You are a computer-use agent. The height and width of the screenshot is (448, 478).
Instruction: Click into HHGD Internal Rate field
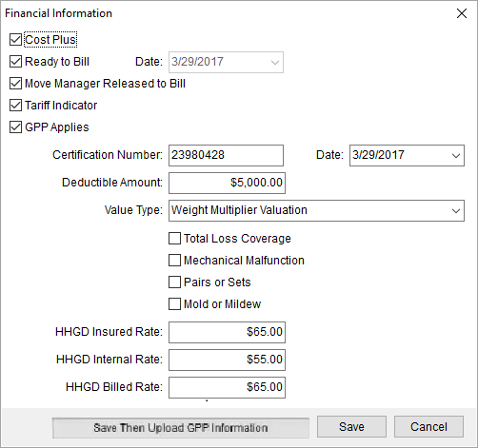point(227,360)
